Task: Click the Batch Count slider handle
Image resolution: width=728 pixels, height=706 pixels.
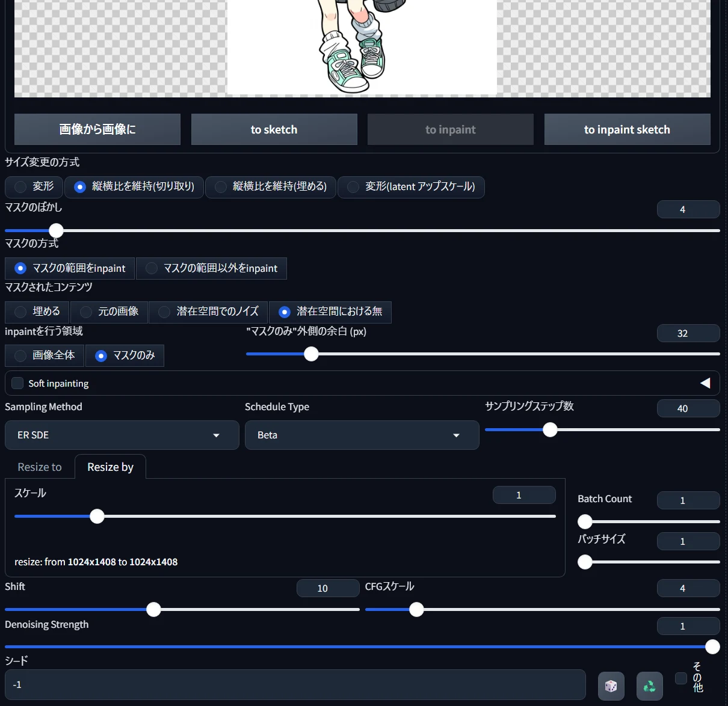Action: pos(585,521)
